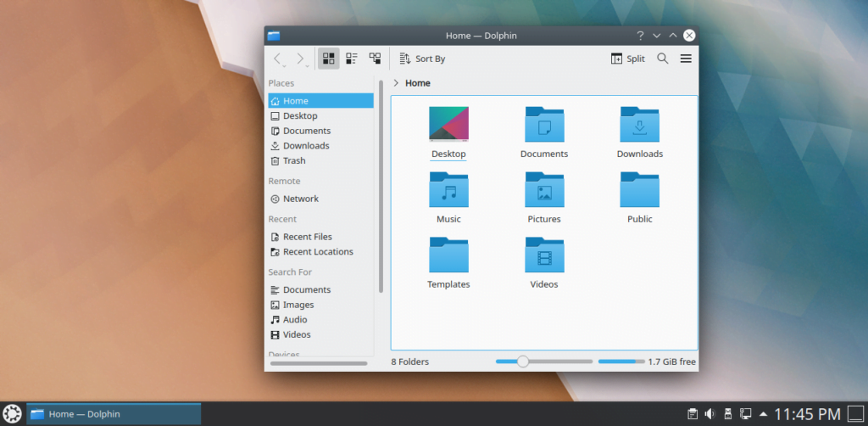Search for Audio in sidebar
This screenshot has width=868, height=426.
point(321,320)
